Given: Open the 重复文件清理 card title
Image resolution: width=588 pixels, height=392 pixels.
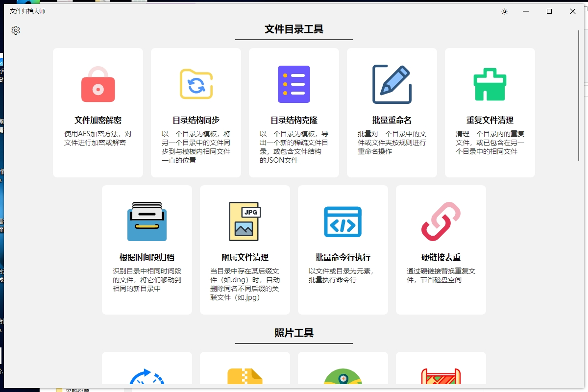Looking at the screenshot, I should [x=490, y=120].
